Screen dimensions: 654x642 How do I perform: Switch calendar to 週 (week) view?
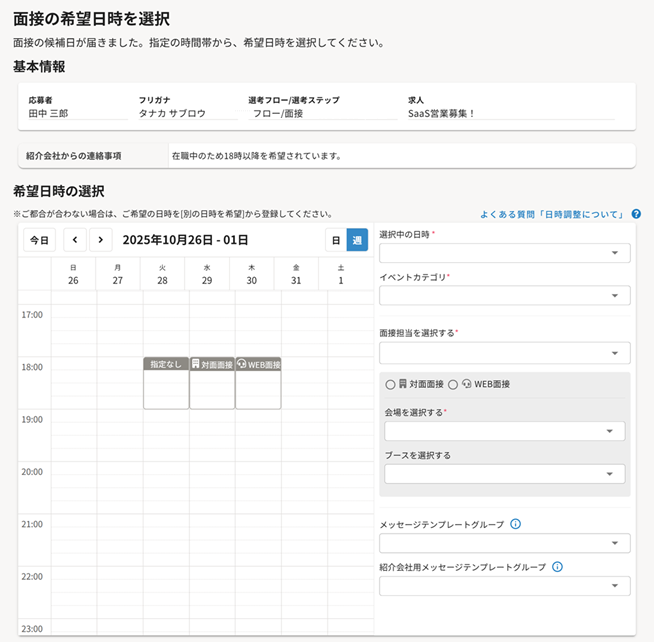[357, 240]
